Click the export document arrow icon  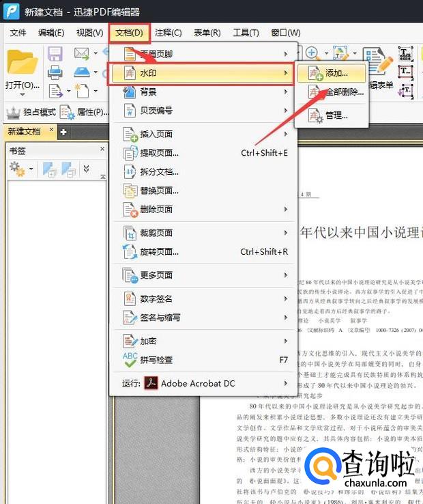coord(55,91)
